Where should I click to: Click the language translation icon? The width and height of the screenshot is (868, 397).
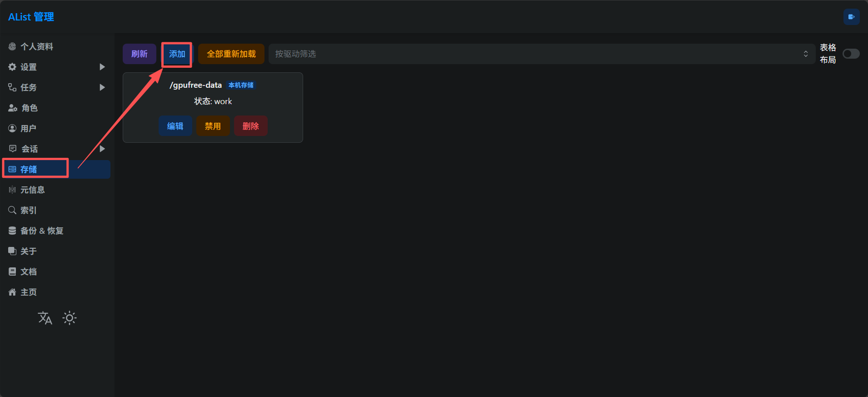coord(45,318)
